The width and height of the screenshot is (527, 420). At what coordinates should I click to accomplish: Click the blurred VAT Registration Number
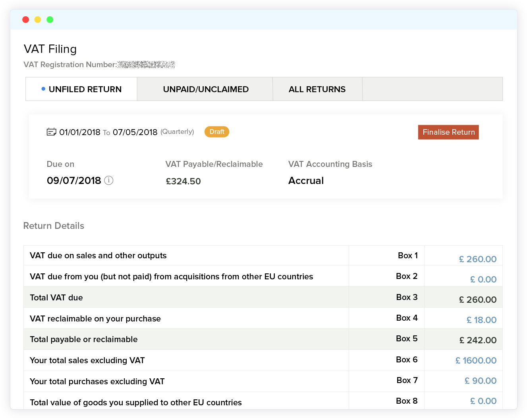coord(146,64)
